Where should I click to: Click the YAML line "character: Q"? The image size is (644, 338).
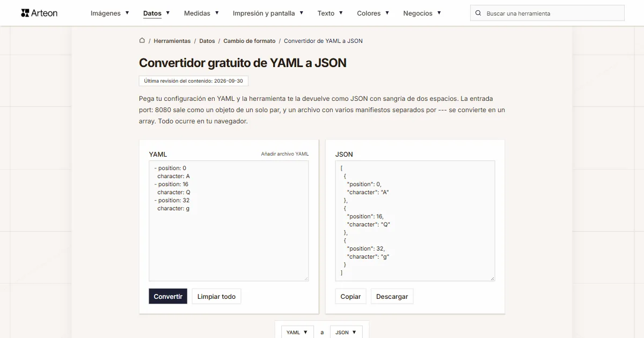click(x=174, y=192)
